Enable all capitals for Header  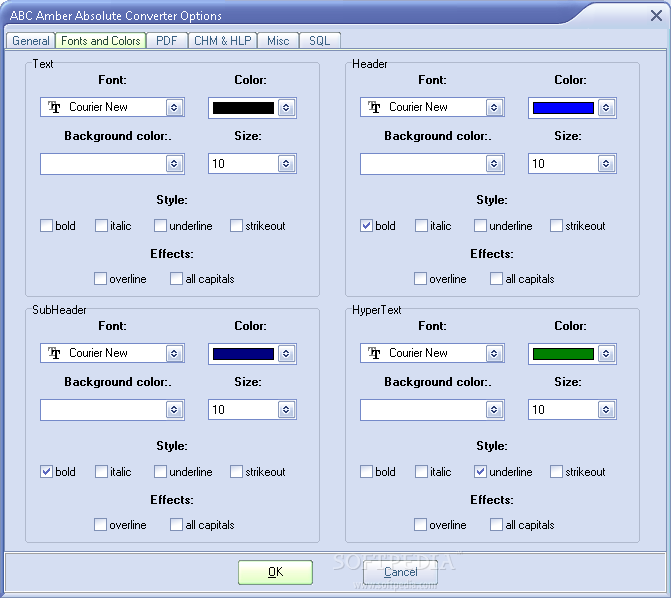(x=496, y=279)
